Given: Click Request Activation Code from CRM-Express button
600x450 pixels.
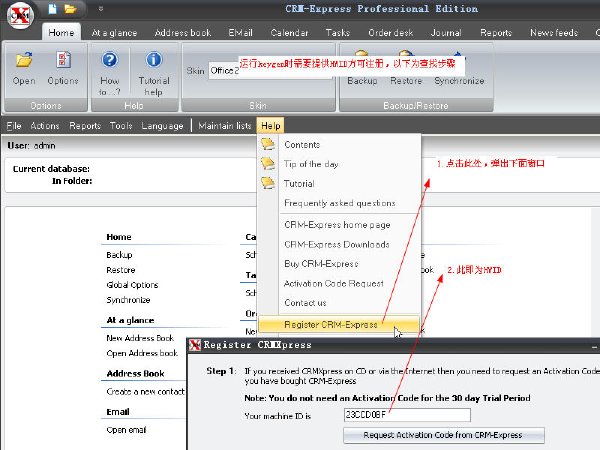Looking at the screenshot, I should click(x=444, y=435).
